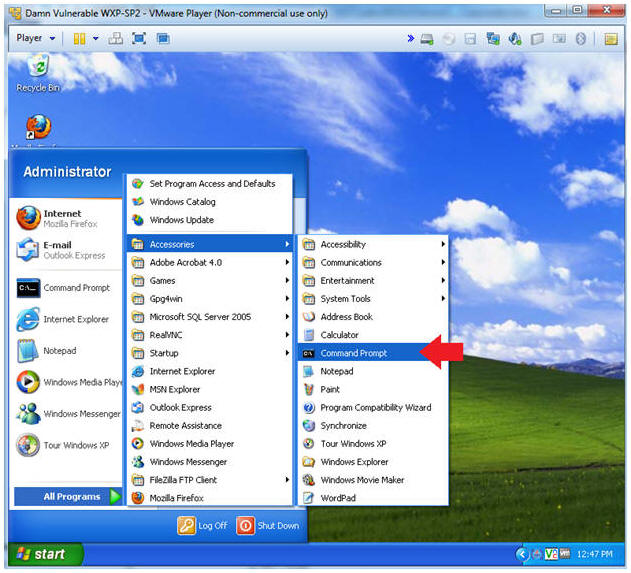
Task: Open the dropdown arrow beside the pause icon
Action: coord(96,39)
